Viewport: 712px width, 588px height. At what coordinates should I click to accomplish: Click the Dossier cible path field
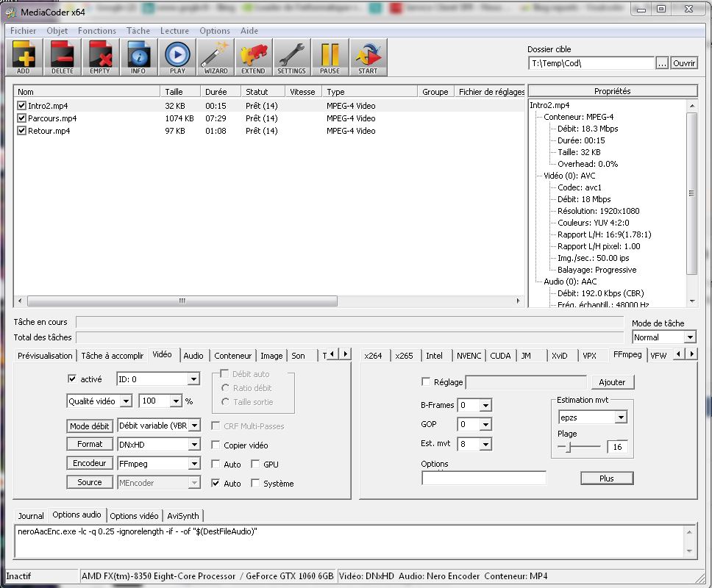pos(591,63)
